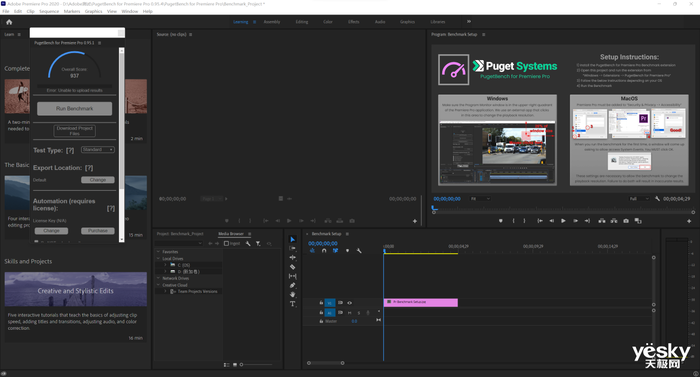Click Change under License Key
Viewport: 700px width, 377px height.
51,231
